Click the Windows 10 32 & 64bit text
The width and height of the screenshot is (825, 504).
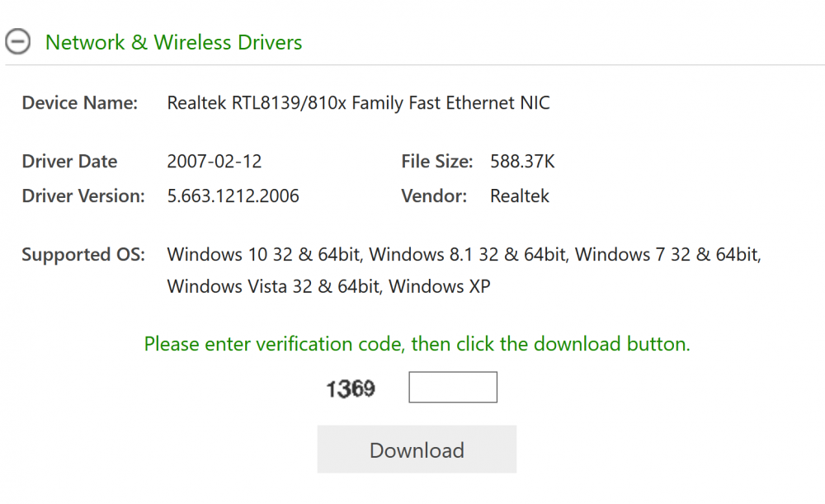point(264,255)
